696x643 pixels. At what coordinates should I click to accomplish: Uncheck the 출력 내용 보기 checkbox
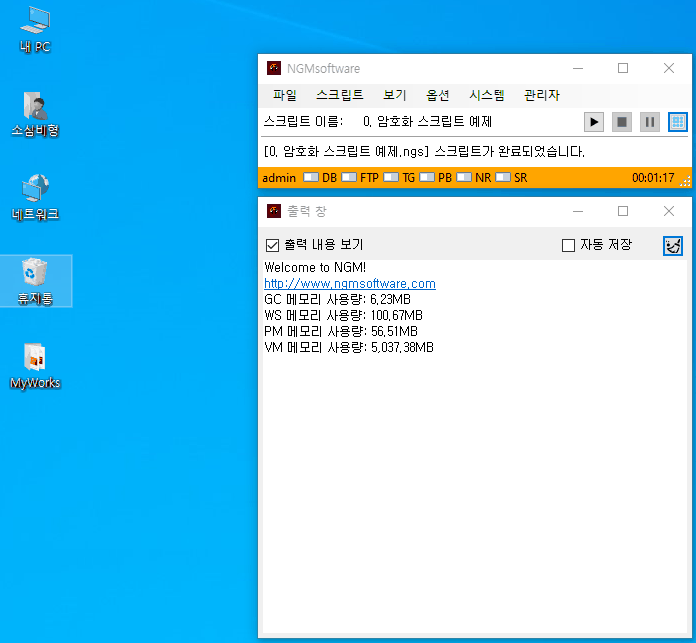tap(272, 245)
